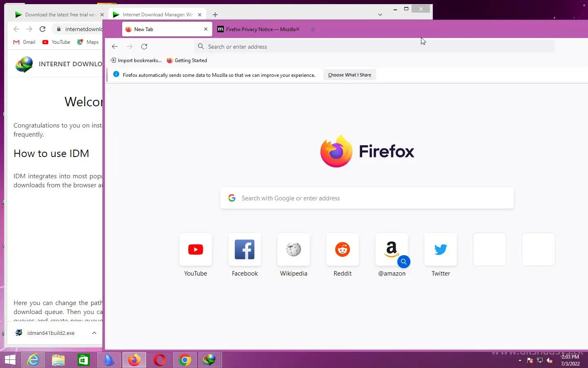Click the last empty shortcut tile

tap(539, 249)
